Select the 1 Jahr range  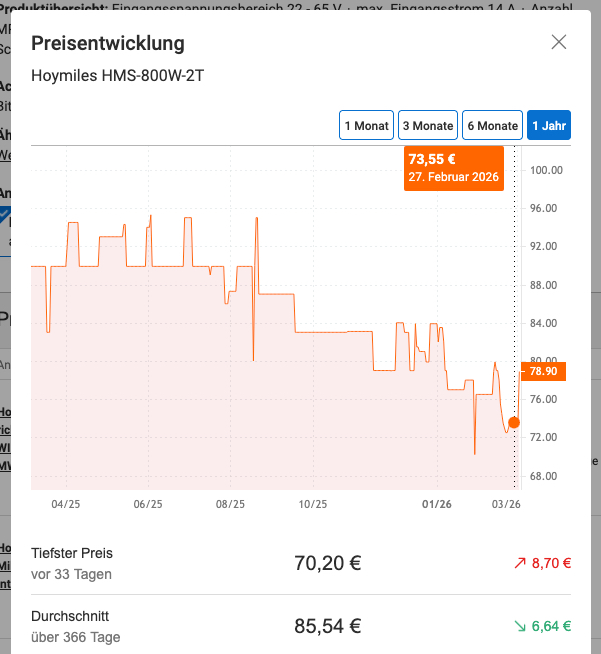(x=549, y=126)
